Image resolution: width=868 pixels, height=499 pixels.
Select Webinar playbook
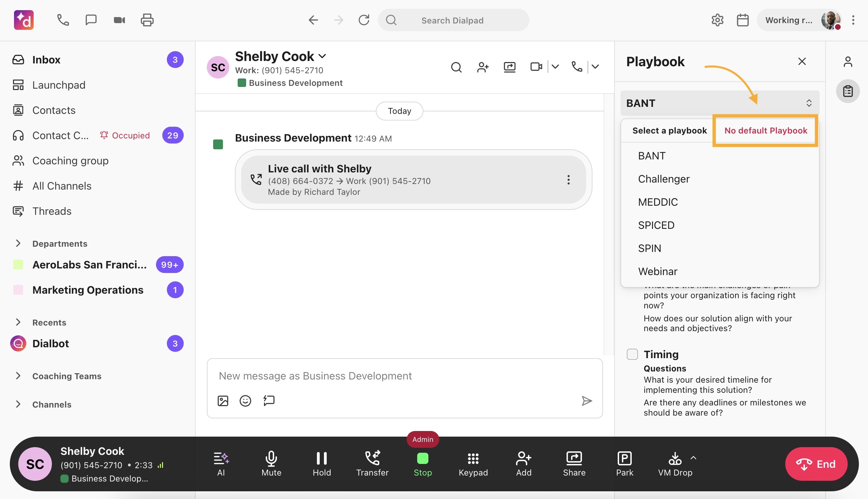click(x=719, y=271)
